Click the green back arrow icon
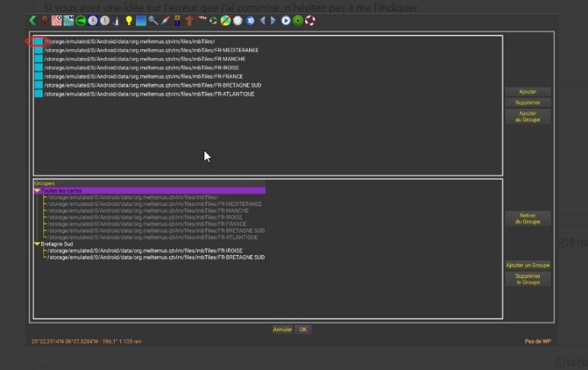Image resolution: width=588 pixels, height=370 pixels. [32, 21]
